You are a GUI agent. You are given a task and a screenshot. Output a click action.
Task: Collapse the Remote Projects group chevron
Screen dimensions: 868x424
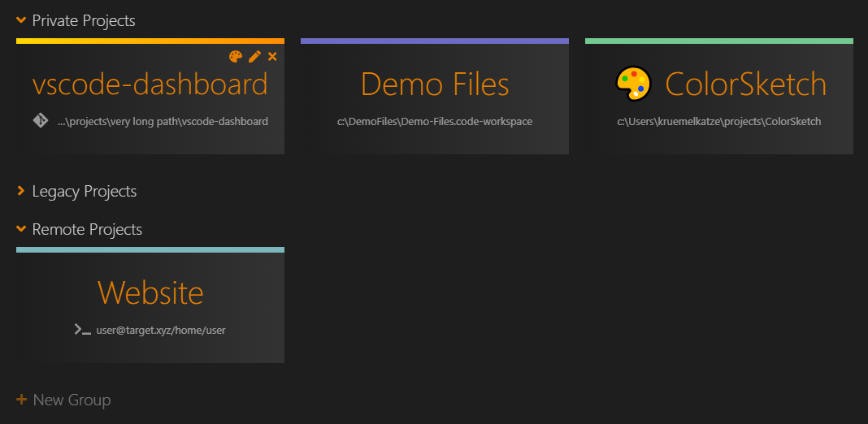21,228
